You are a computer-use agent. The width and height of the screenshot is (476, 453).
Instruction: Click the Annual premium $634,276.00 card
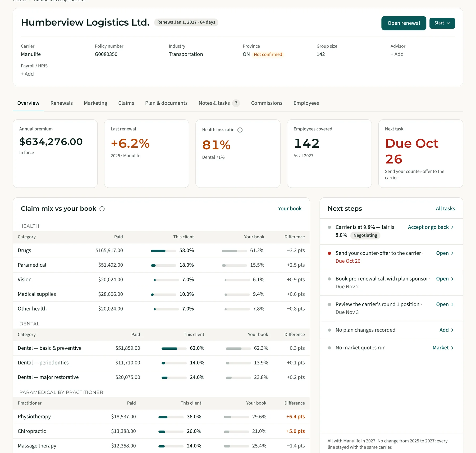(55, 154)
